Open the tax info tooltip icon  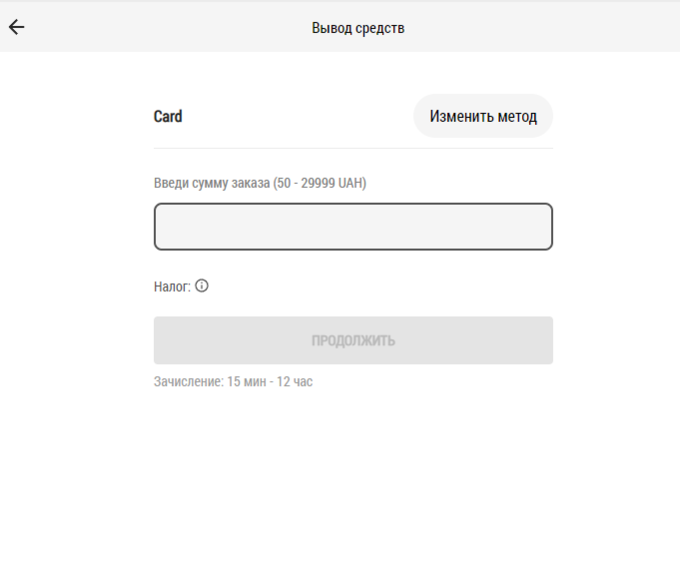[202, 286]
